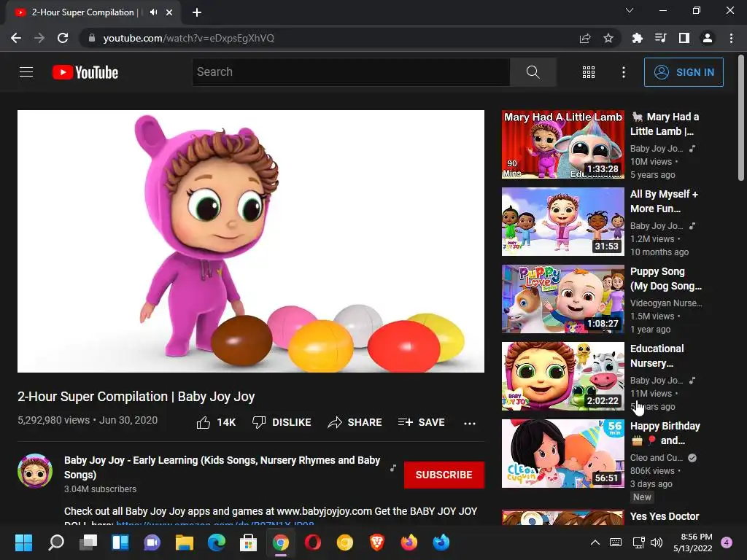Launch Microsoft Edge from taskbar
Screen dimensions: 747x560
(x=216, y=542)
